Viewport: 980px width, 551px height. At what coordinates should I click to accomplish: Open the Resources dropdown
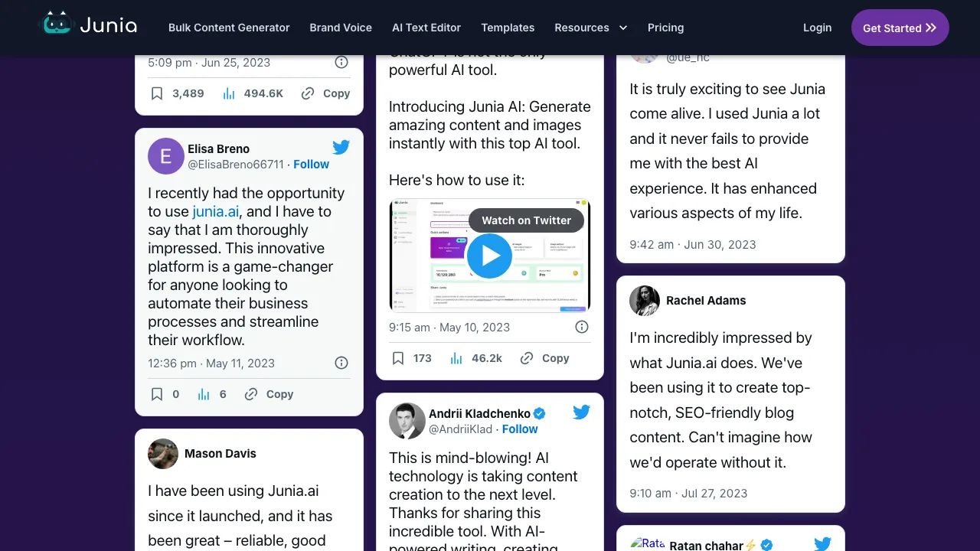point(590,28)
